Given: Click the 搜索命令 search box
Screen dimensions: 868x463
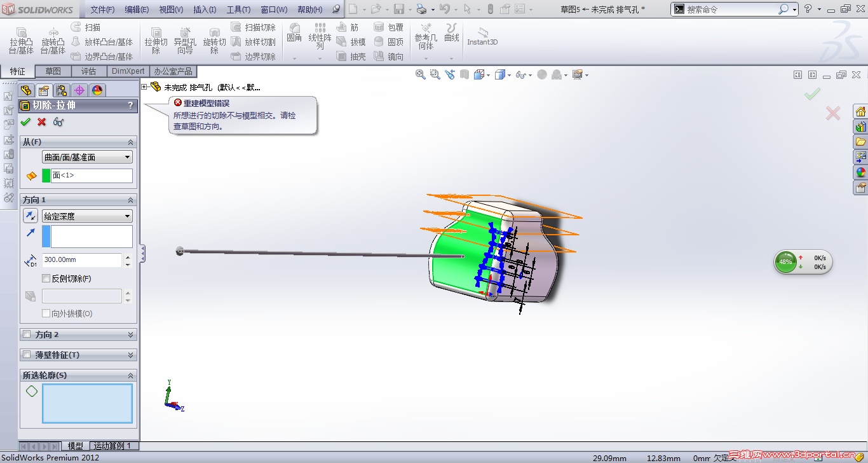Looking at the screenshot, I should [731, 10].
